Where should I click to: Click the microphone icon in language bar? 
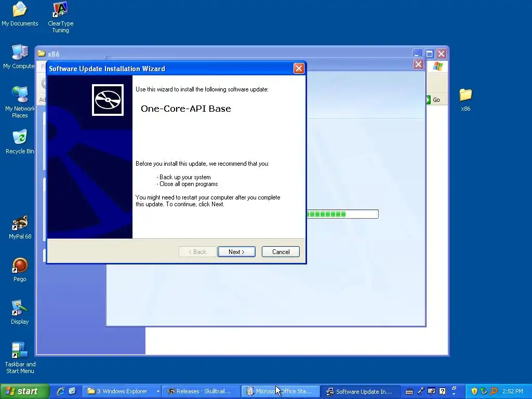[421, 391]
